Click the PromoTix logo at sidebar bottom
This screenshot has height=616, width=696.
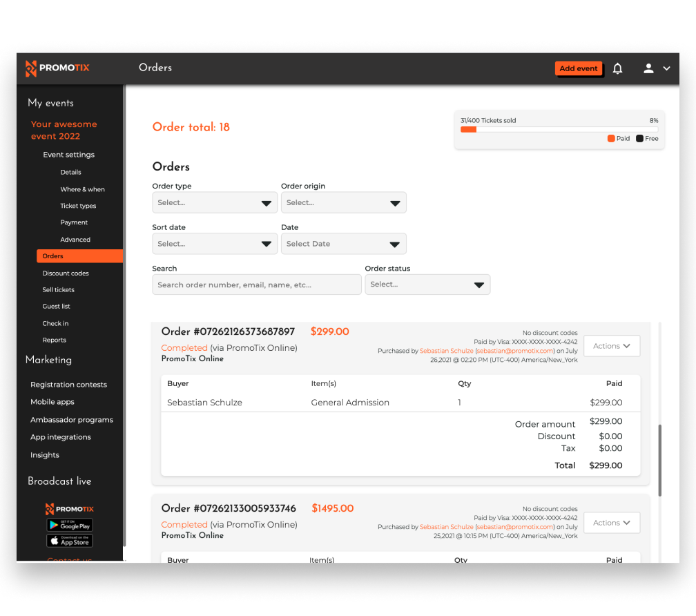coord(69,508)
